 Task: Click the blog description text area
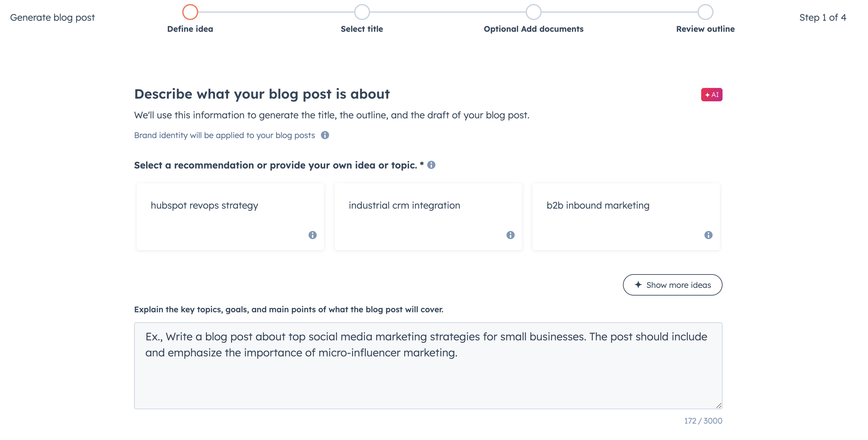tap(428, 365)
